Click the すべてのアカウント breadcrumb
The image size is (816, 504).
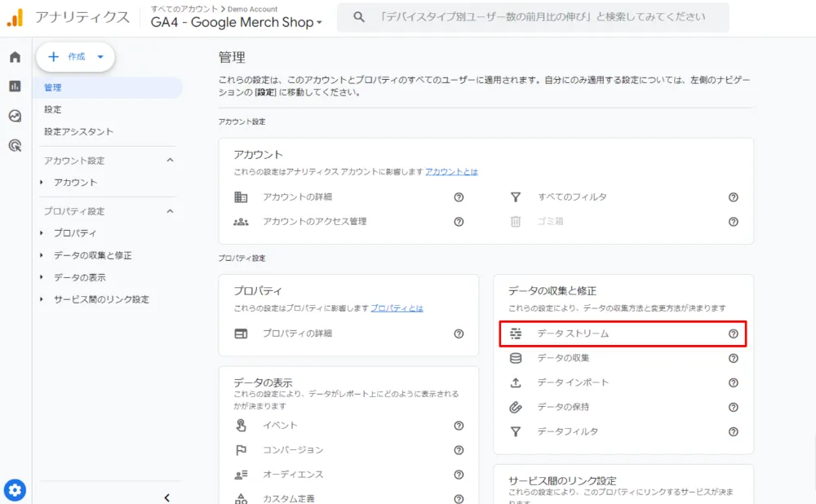coord(184,9)
